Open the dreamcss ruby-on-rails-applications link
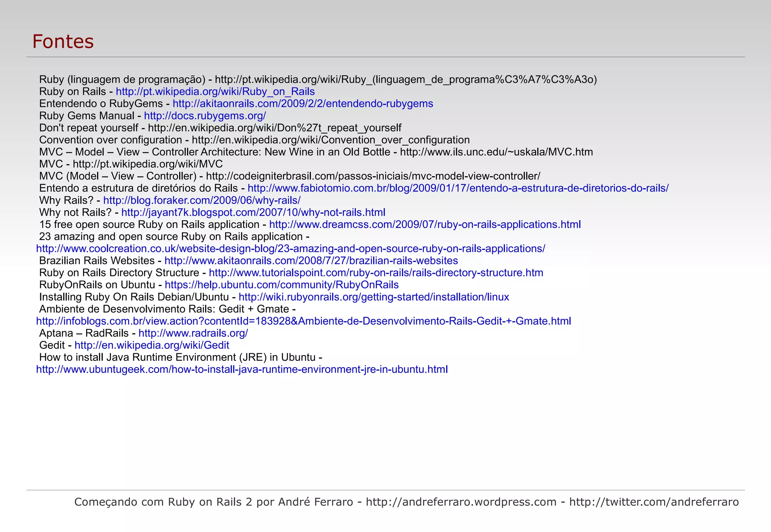Viewport: 771px width, 532px height. click(425, 224)
